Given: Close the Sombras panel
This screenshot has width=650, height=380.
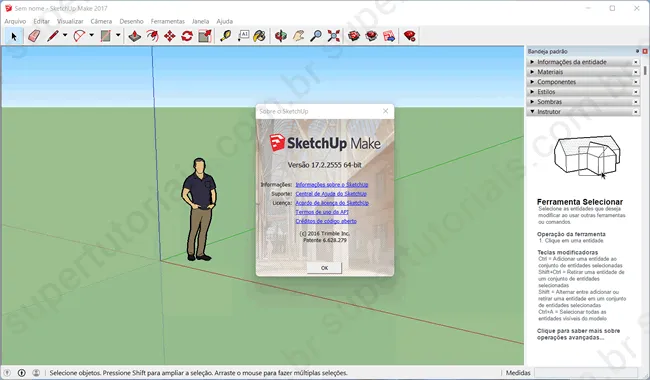Looking at the screenshot, I should 635,102.
